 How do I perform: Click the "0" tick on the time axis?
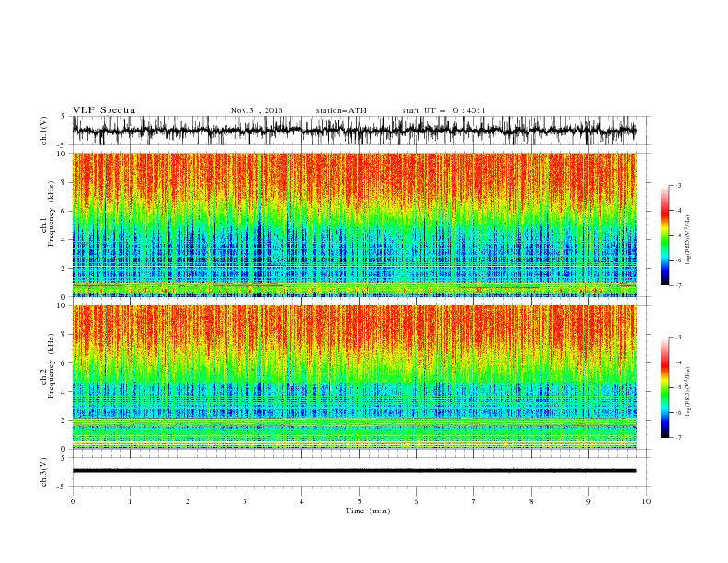(x=73, y=501)
